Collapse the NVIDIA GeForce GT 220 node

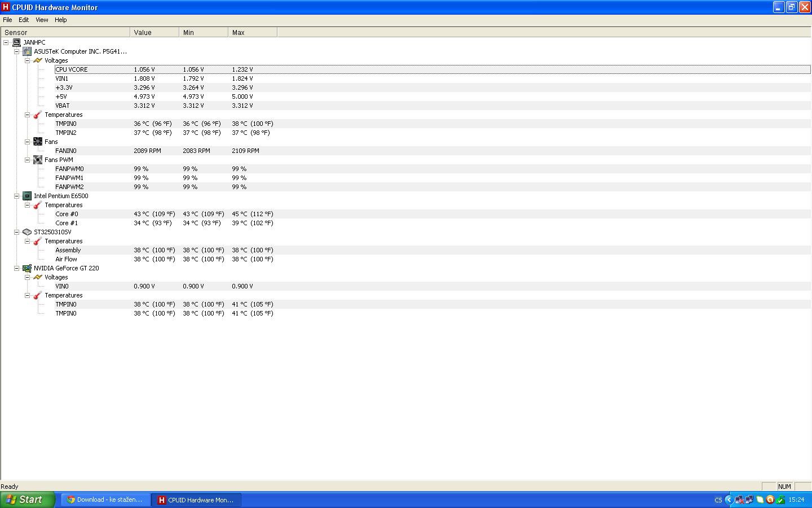point(17,268)
